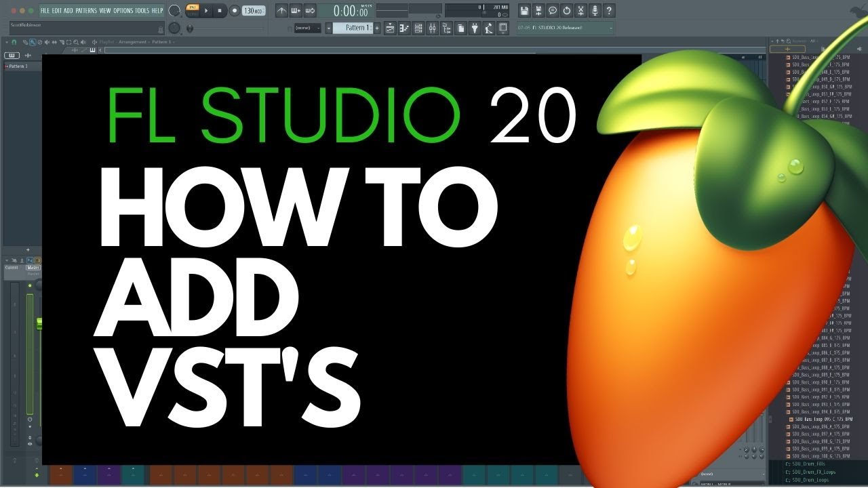Click the song time display

(345, 11)
